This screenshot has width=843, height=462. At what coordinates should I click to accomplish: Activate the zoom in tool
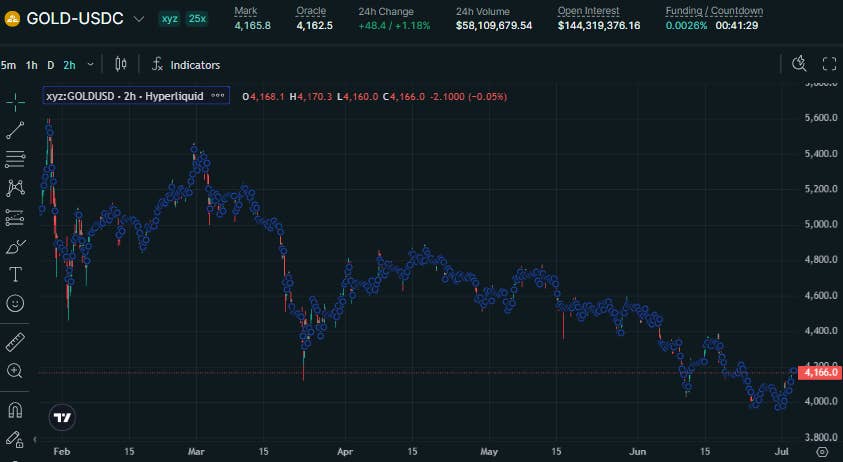[16, 371]
